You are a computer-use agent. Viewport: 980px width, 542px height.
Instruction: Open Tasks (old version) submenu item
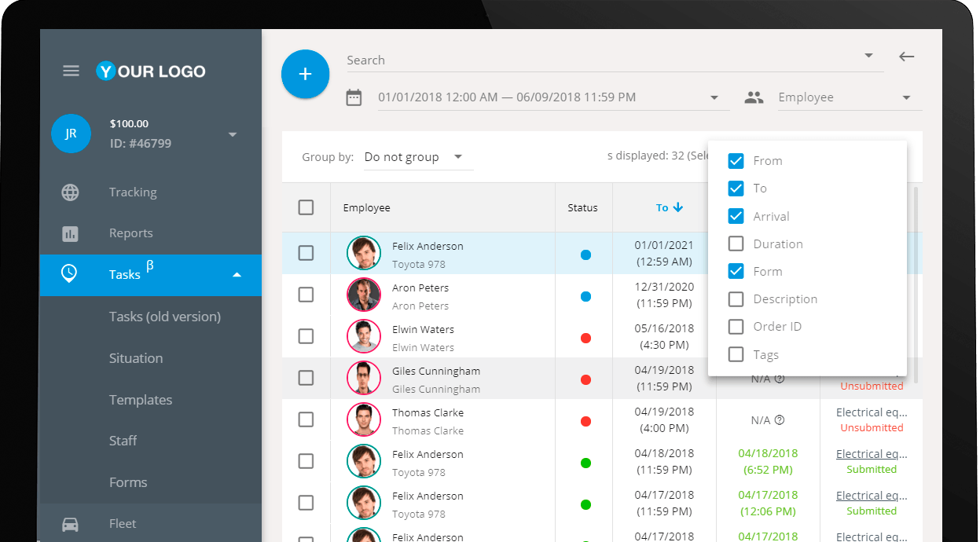click(x=165, y=317)
